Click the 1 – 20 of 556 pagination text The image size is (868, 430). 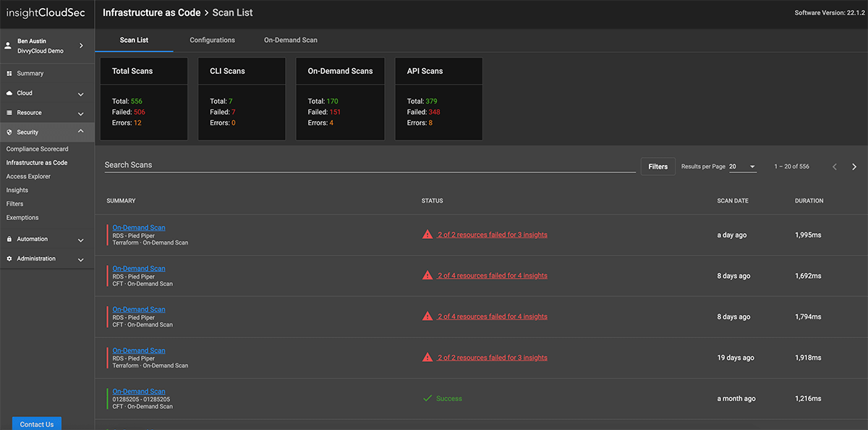(791, 167)
